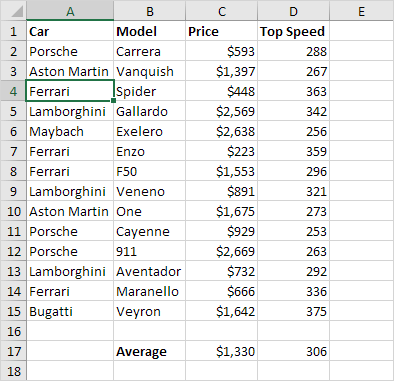Select the 375 top speed cell
Screen dimensions: 394x381
click(294, 311)
